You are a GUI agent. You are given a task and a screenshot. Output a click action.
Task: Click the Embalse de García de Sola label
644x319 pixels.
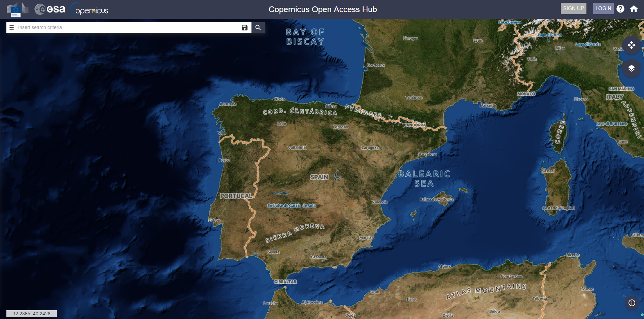[x=292, y=205]
